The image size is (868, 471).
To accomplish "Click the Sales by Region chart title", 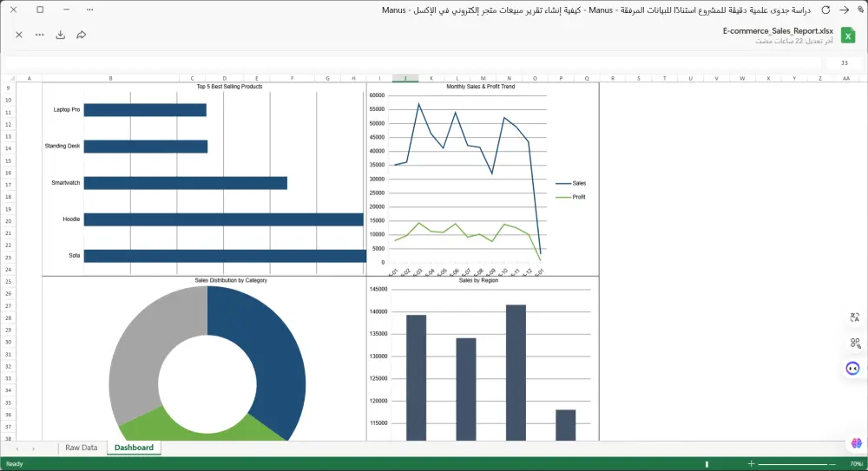I will 478,280.
